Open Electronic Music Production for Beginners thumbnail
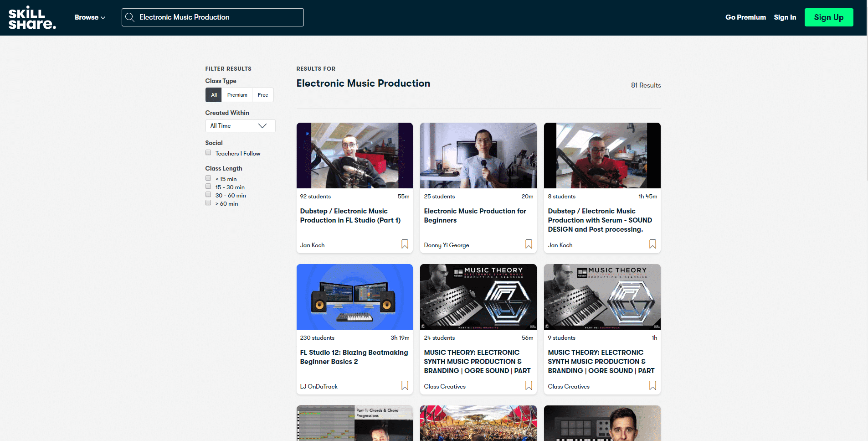Image resolution: width=868 pixels, height=441 pixels. (x=478, y=156)
